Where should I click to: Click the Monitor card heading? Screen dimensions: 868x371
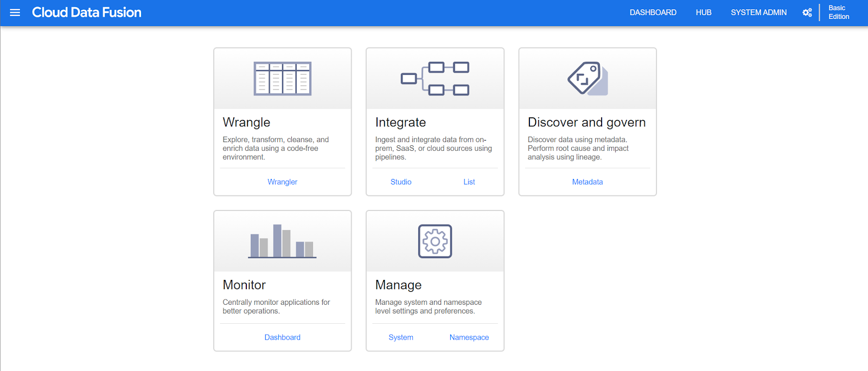pyautogui.click(x=244, y=285)
